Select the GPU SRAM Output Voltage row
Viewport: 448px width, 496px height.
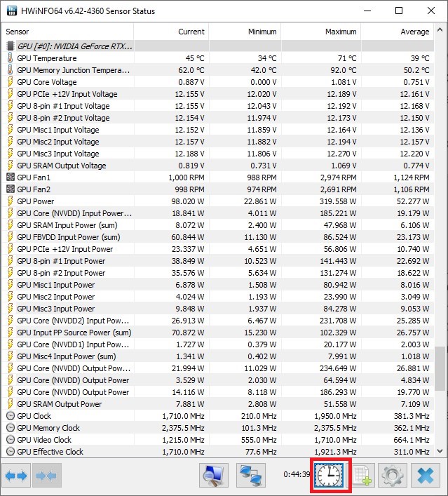click(218, 166)
